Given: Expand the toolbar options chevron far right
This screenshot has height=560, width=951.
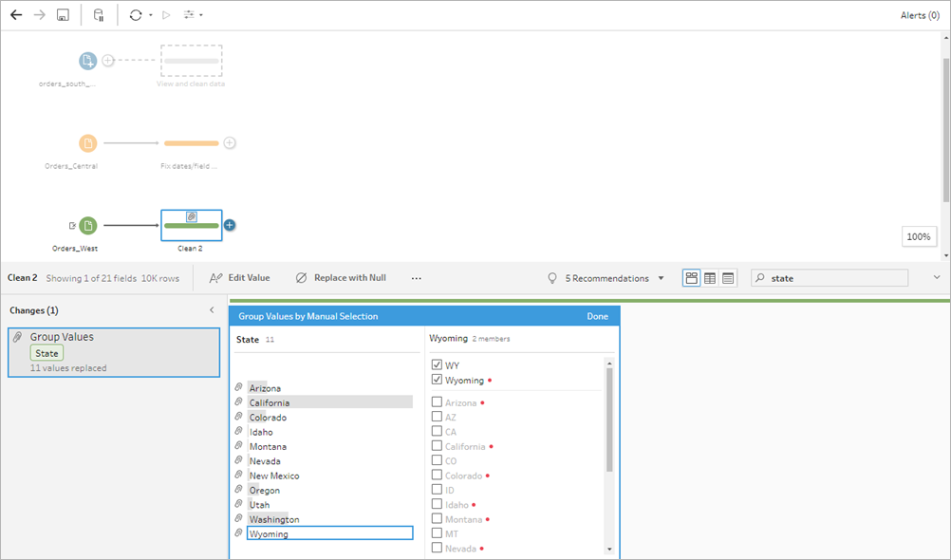Looking at the screenshot, I should point(937,277).
